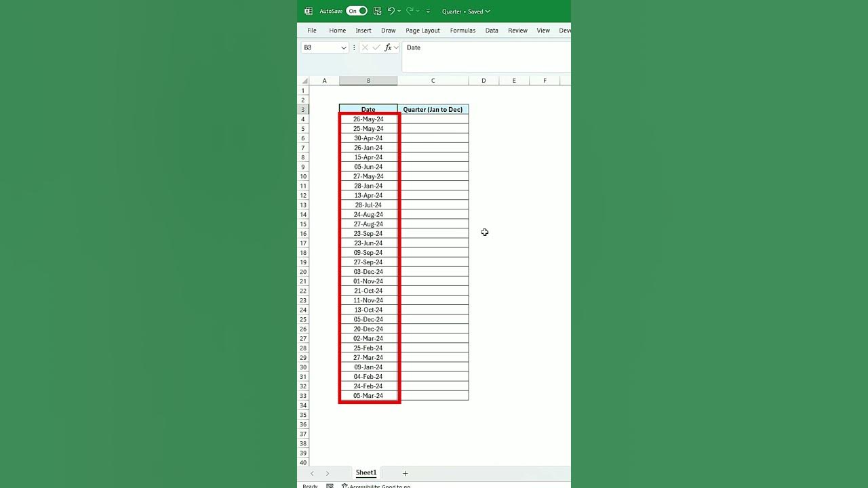Screen dimensions: 868x488
Task: Select column C header
Action: click(x=433, y=81)
